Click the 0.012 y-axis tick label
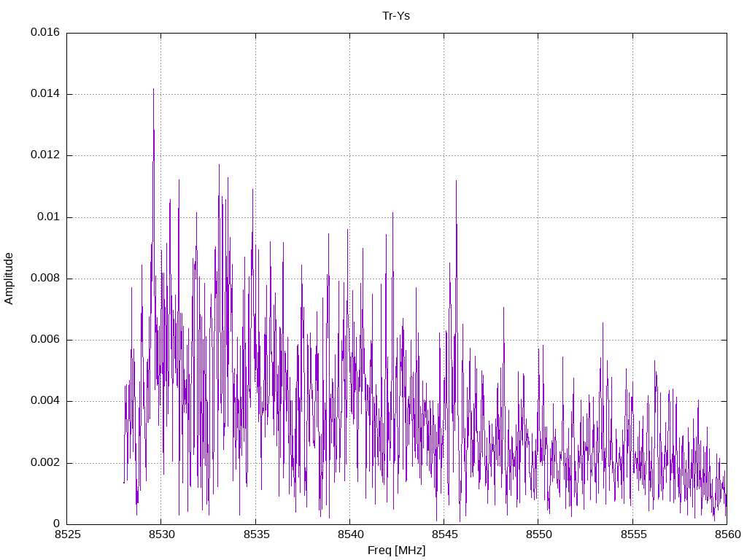Image resolution: width=747 pixels, height=560 pixels. point(45,155)
